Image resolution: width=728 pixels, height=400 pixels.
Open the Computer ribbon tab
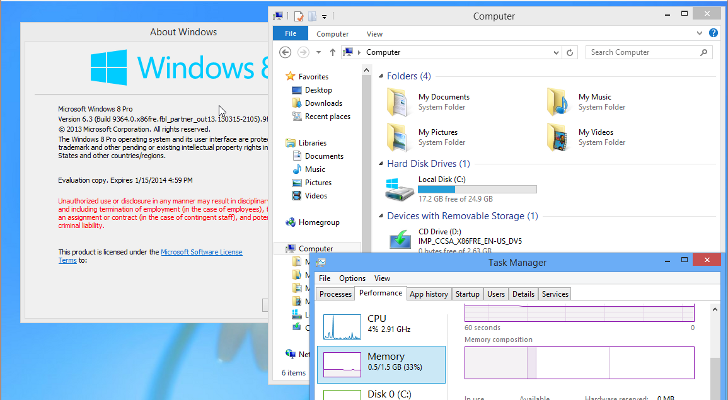tap(332, 34)
